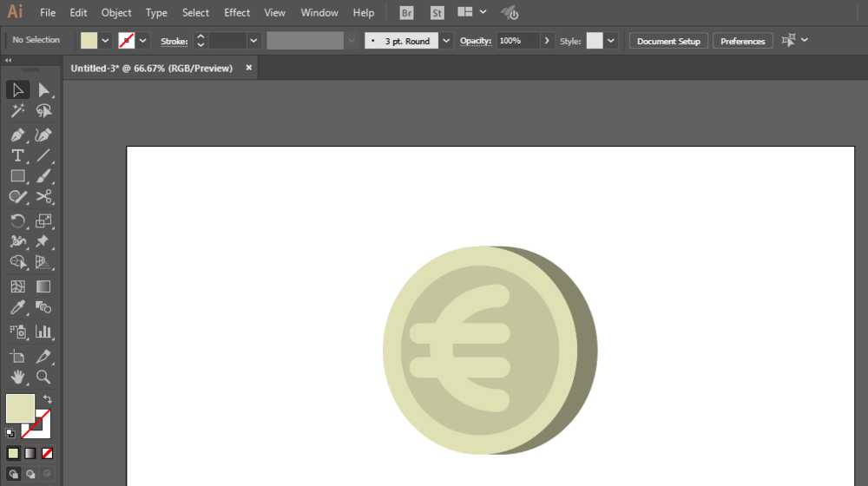This screenshot has width=868, height=486.
Task: Swap fill and stroke colors
Action: coord(48,399)
